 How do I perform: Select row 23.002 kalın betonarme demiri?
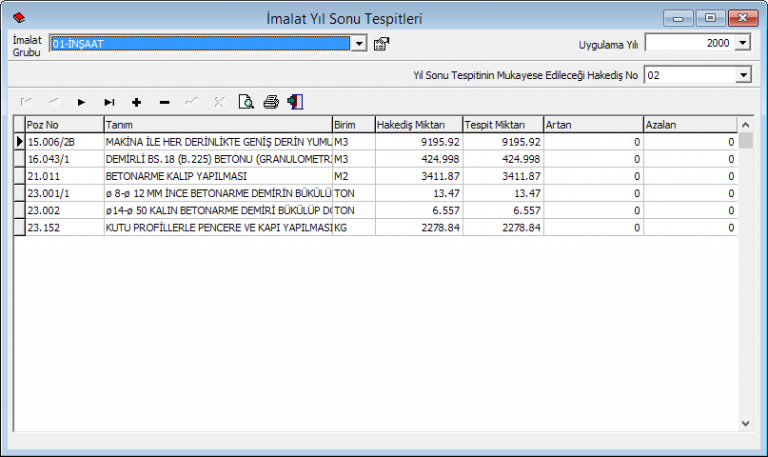point(217,210)
